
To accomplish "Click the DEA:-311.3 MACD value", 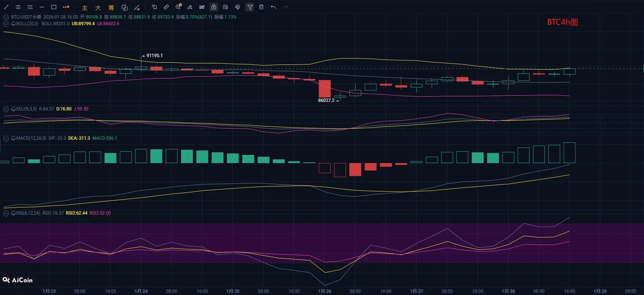I will click(x=79, y=138).
